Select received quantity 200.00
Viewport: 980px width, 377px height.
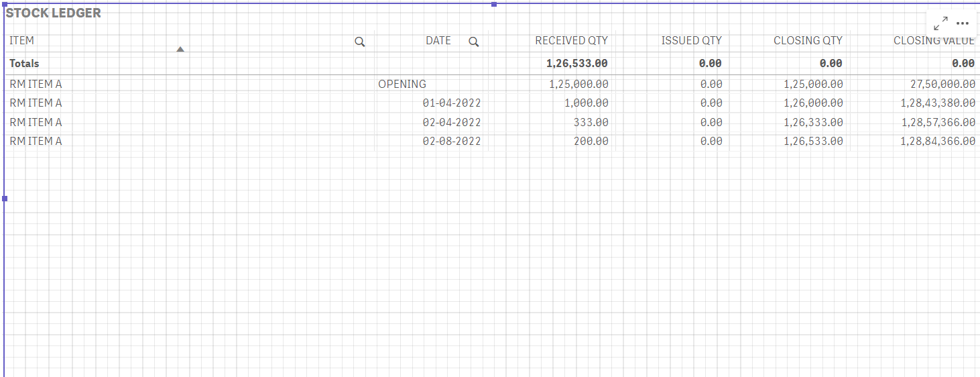pos(591,141)
